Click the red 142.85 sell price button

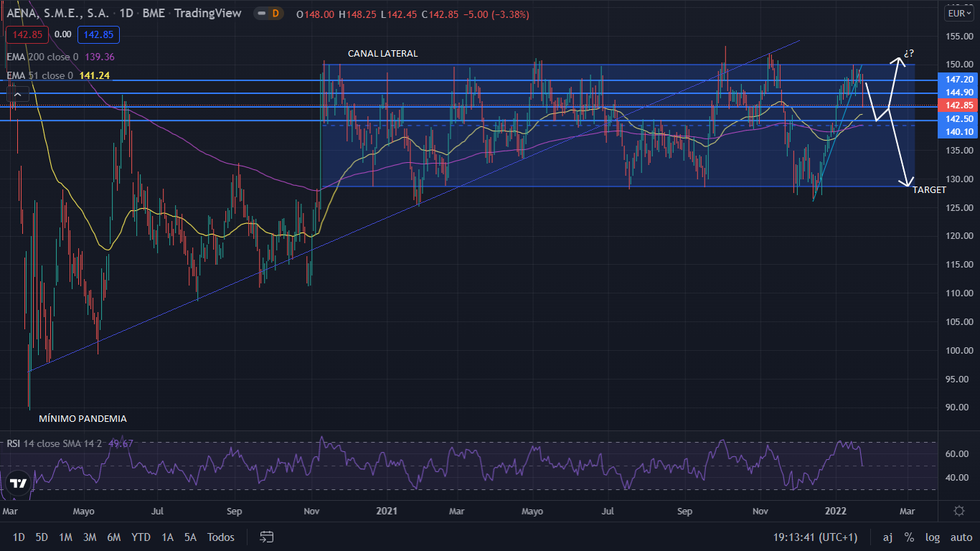coord(27,34)
